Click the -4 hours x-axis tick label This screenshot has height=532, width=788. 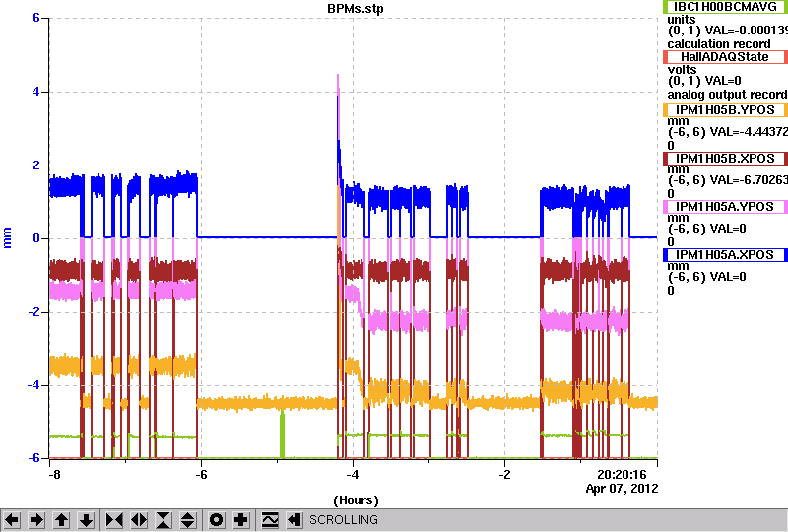[x=353, y=475]
